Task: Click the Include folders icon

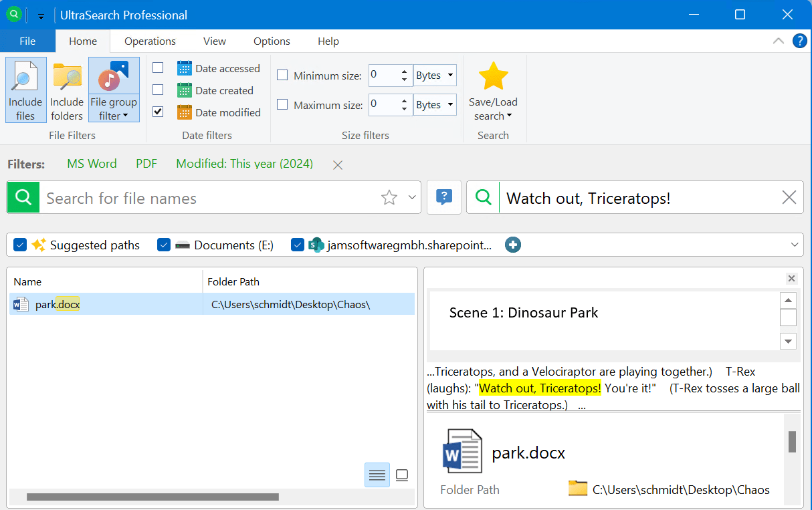Action: coord(67,78)
